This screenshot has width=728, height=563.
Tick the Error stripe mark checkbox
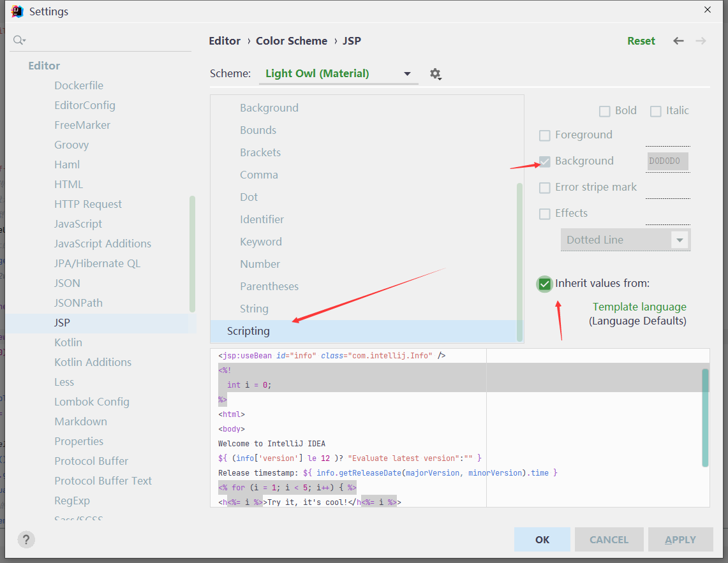click(x=545, y=187)
